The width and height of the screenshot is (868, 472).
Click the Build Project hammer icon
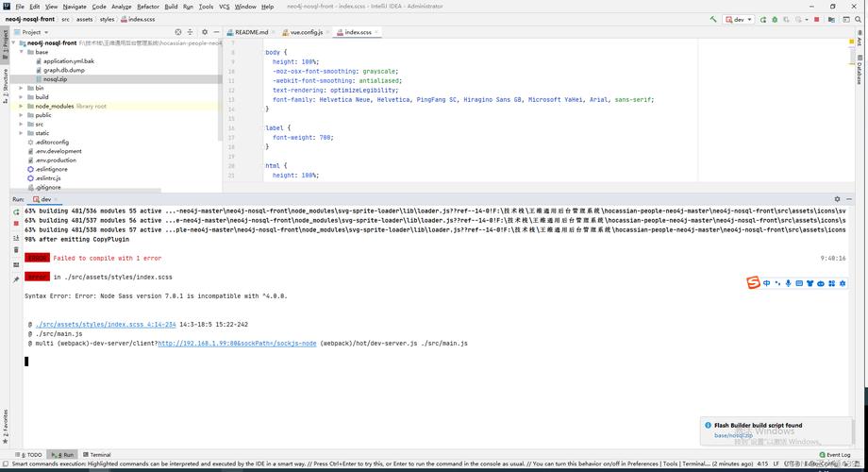713,20
